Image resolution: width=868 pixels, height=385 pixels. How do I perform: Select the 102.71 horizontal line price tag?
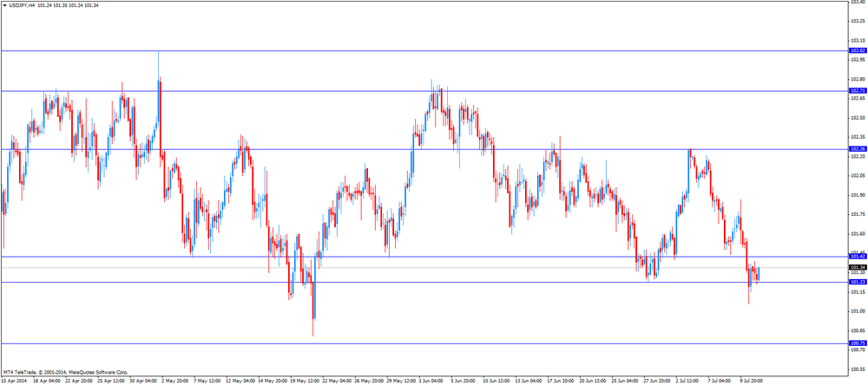(x=858, y=90)
